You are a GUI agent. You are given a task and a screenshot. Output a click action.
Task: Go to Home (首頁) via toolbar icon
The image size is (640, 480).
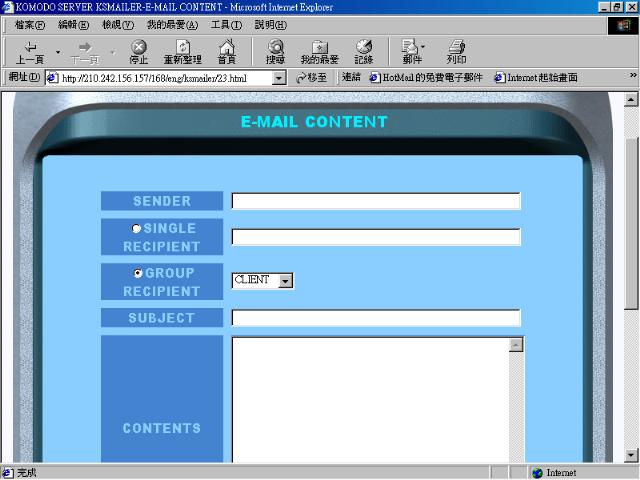point(227,51)
